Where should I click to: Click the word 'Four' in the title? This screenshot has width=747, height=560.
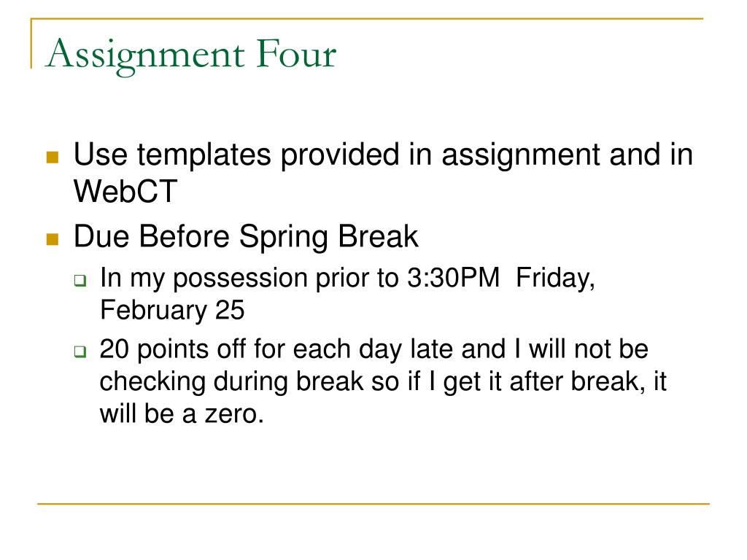(x=296, y=53)
